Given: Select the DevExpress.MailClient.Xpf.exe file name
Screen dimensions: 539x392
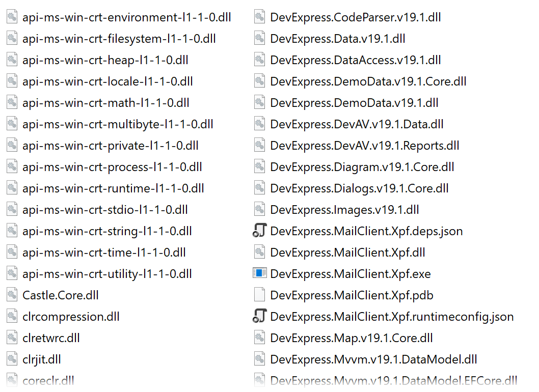Looking at the screenshot, I should pos(351,274).
